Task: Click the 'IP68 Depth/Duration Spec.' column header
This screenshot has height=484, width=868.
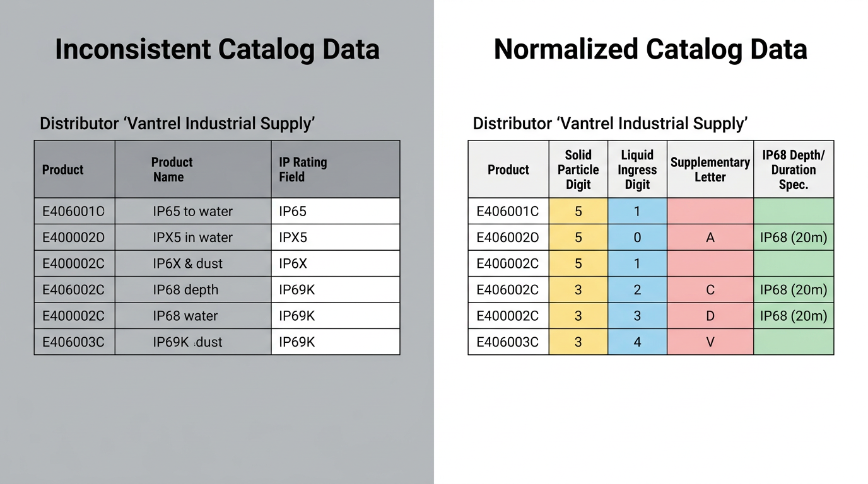Action: (793, 170)
